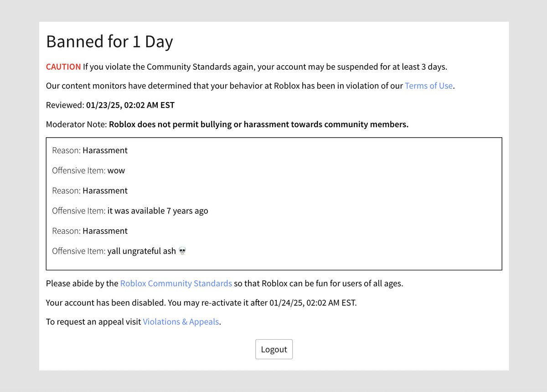The width and height of the screenshot is (547, 392).
Task: Click the skull emoji after 'ash'
Action: pyautogui.click(x=182, y=251)
